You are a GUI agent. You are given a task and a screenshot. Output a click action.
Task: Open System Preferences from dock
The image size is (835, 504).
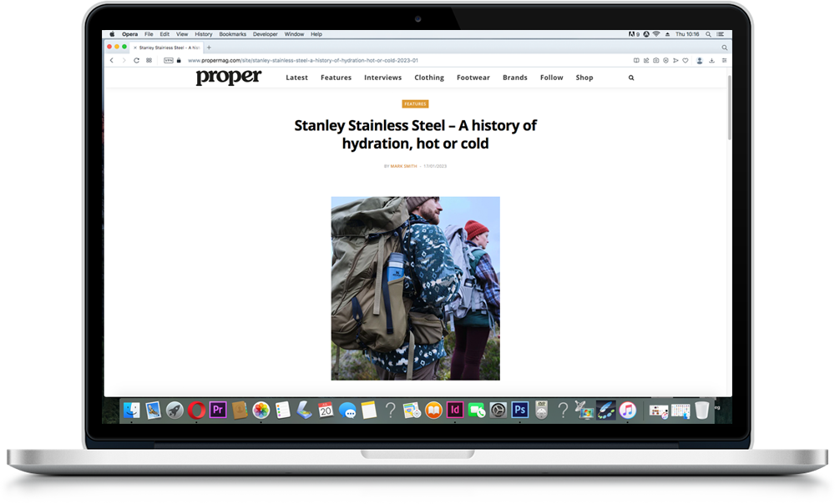(498, 411)
